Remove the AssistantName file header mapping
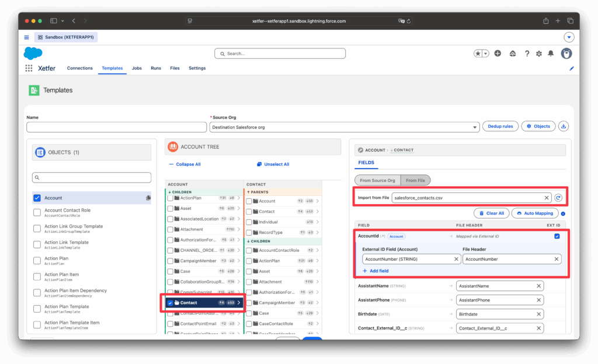Image resolution: width=598 pixels, height=364 pixels. (x=538, y=286)
